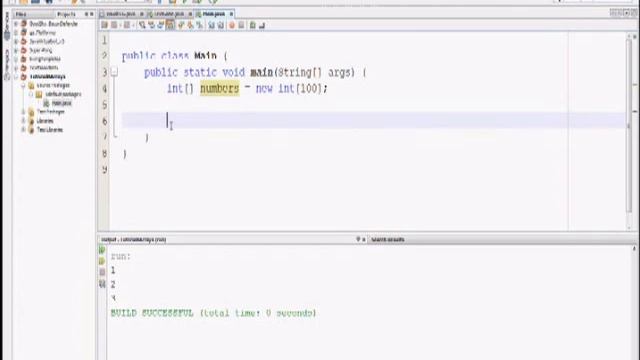
Task: Click Uncomment icon in editor toolbar
Action: 262,25
